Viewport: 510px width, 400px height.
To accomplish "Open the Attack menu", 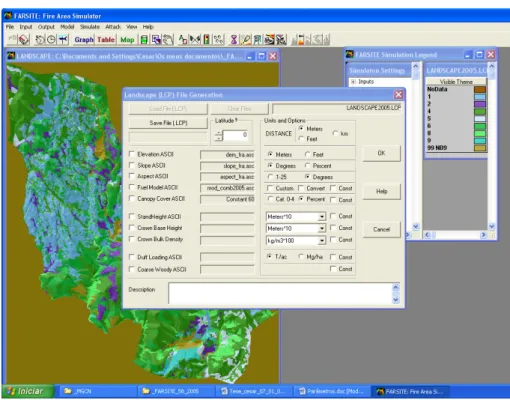I will pos(113,27).
